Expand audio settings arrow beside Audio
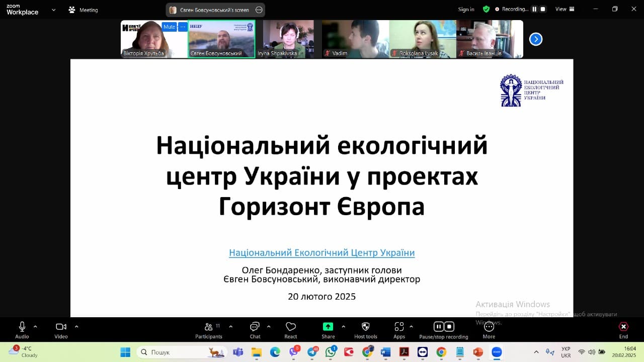This screenshot has width=644, height=362. tap(35, 326)
